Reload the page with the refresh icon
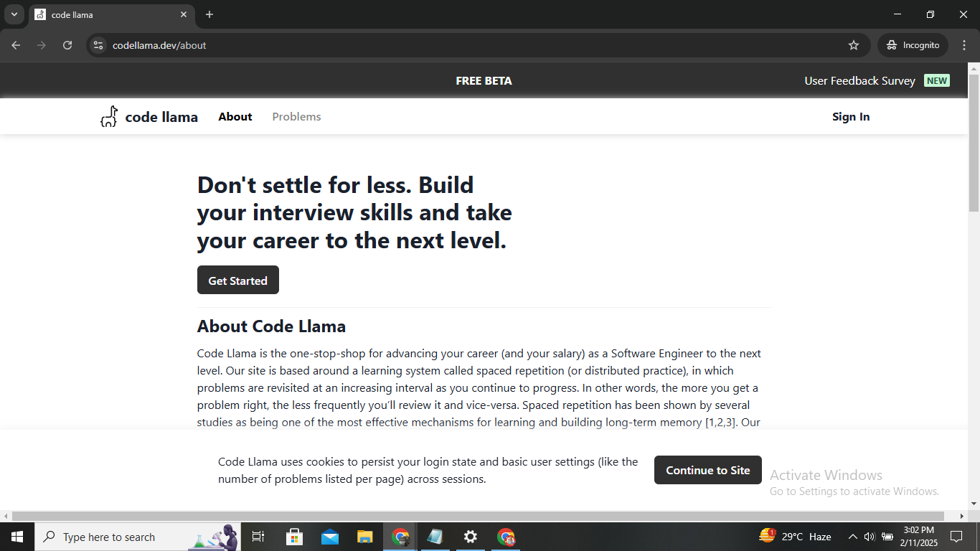 (x=67, y=45)
